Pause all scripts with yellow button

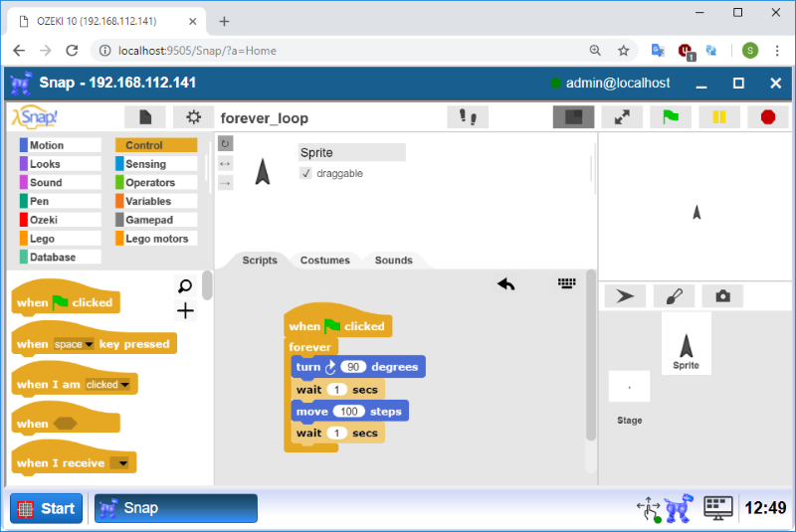[x=719, y=117]
